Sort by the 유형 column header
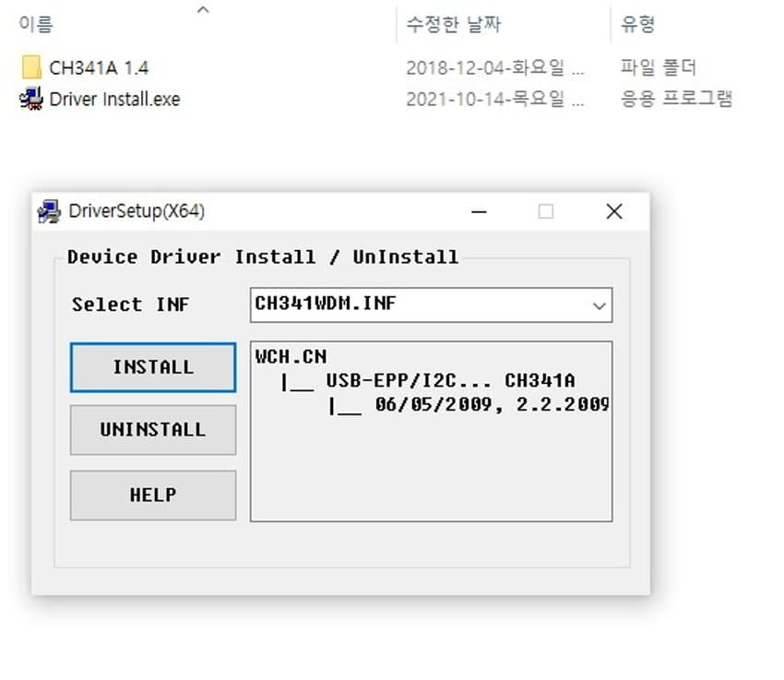This screenshot has width=784, height=680. click(637, 23)
